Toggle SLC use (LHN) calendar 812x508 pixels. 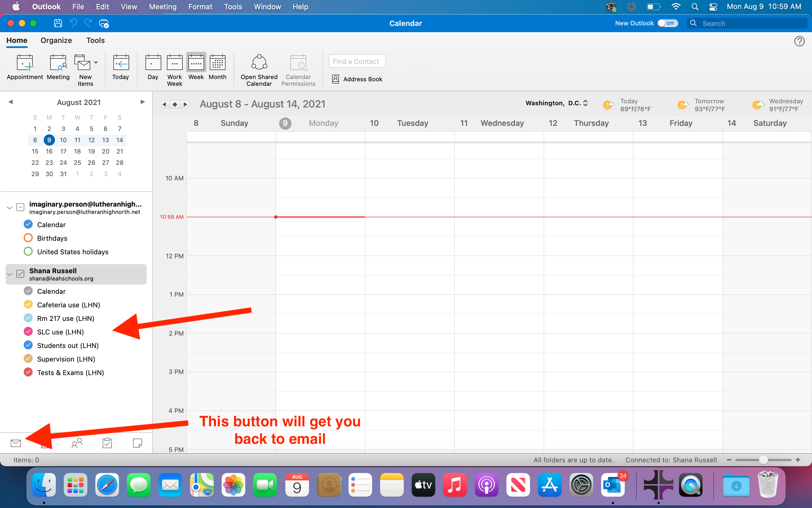click(x=28, y=332)
